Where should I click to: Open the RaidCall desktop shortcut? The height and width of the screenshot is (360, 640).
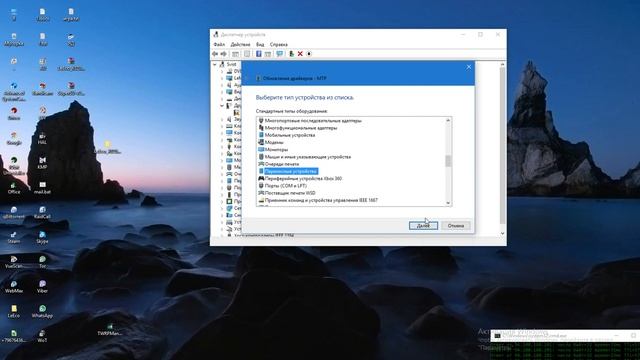pyautogui.click(x=42, y=212)
